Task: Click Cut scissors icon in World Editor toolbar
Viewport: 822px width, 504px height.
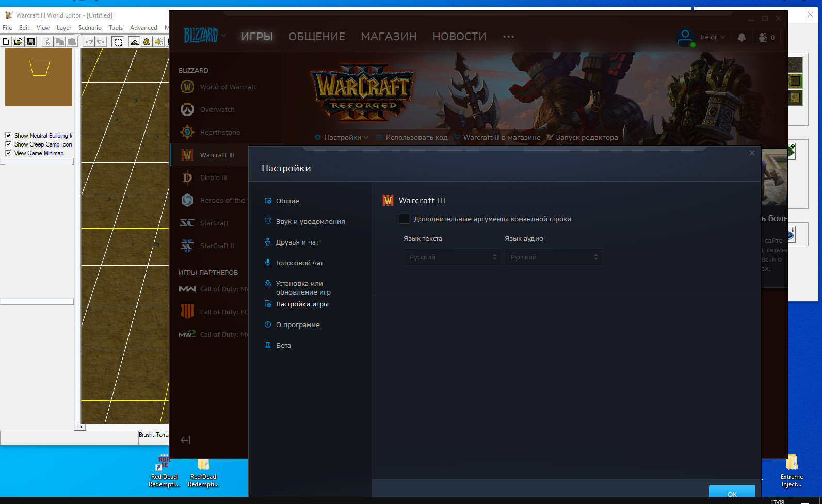Action: 47,42
